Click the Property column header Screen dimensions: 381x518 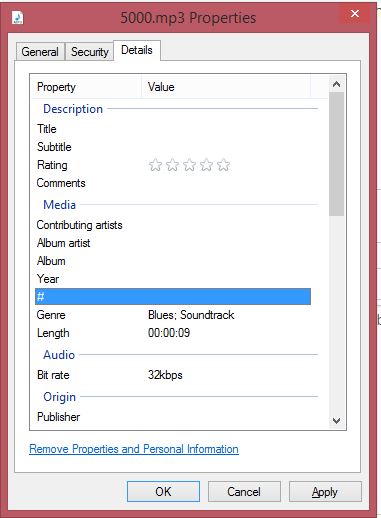86,87
